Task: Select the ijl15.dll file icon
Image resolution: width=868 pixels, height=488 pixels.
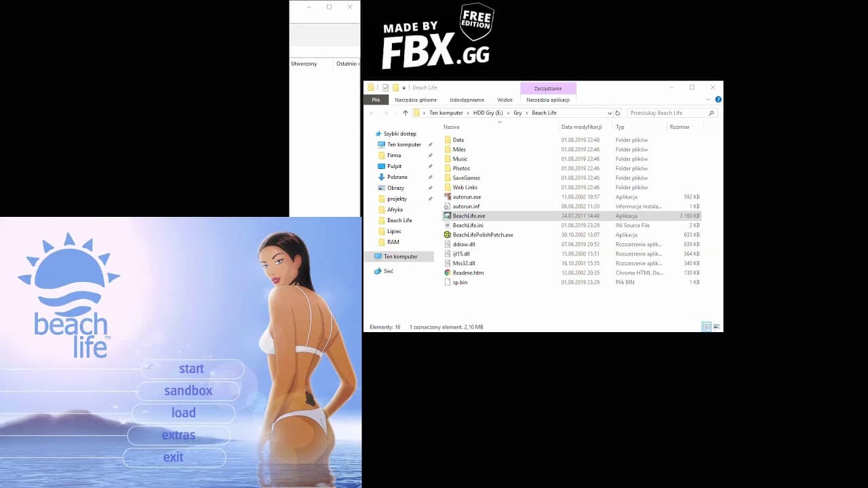Action: pos(448,253)
